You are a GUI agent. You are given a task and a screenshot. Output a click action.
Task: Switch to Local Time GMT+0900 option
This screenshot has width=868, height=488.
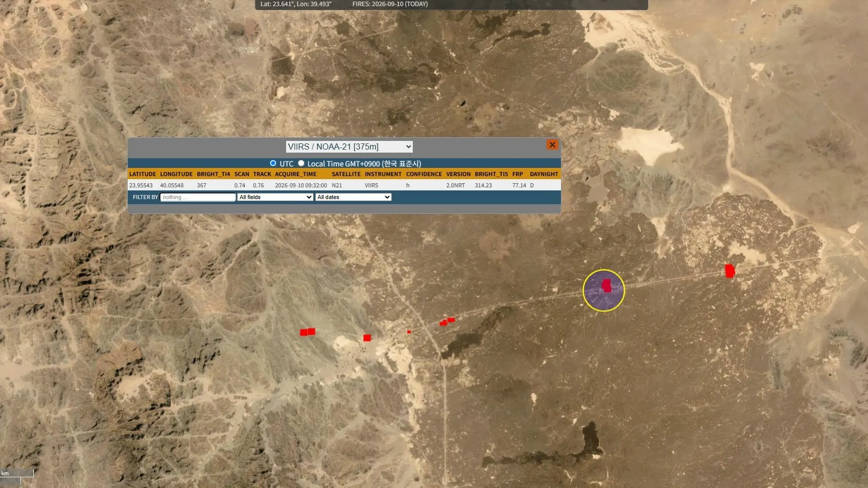(x=301, y=163)
